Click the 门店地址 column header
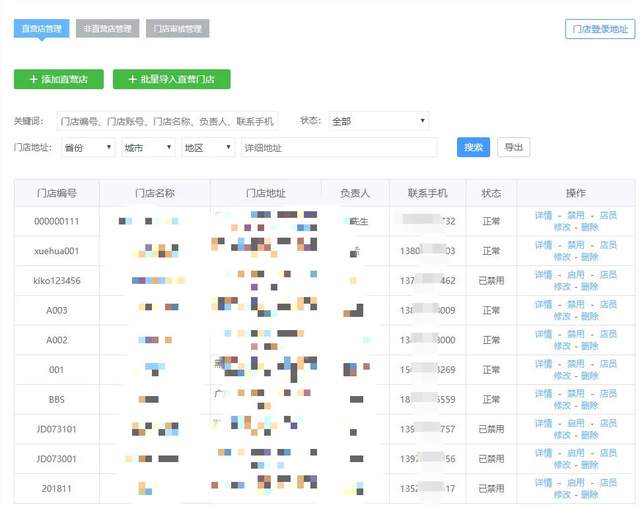This screenshot has width=640, height=507. pos(266,193)
